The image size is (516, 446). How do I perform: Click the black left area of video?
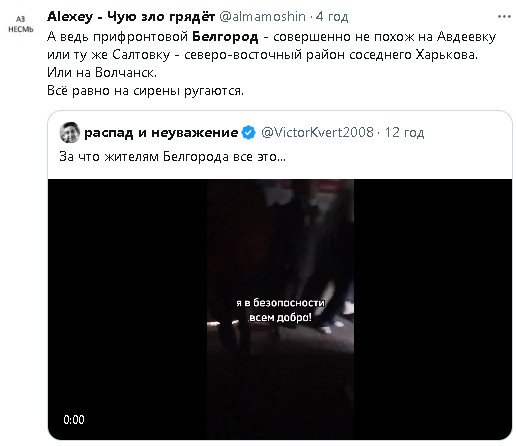point(127,309)
